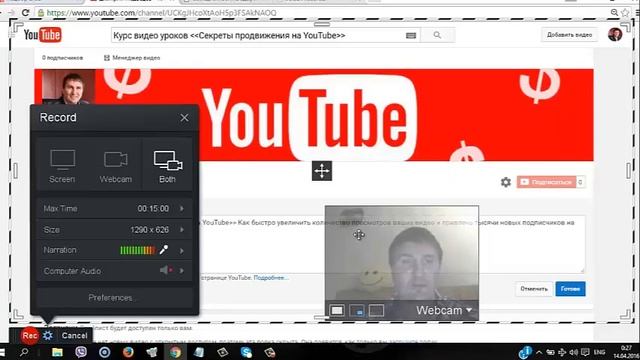
Task: Reload the page in the browser
Action: click(x=25, y=13)
